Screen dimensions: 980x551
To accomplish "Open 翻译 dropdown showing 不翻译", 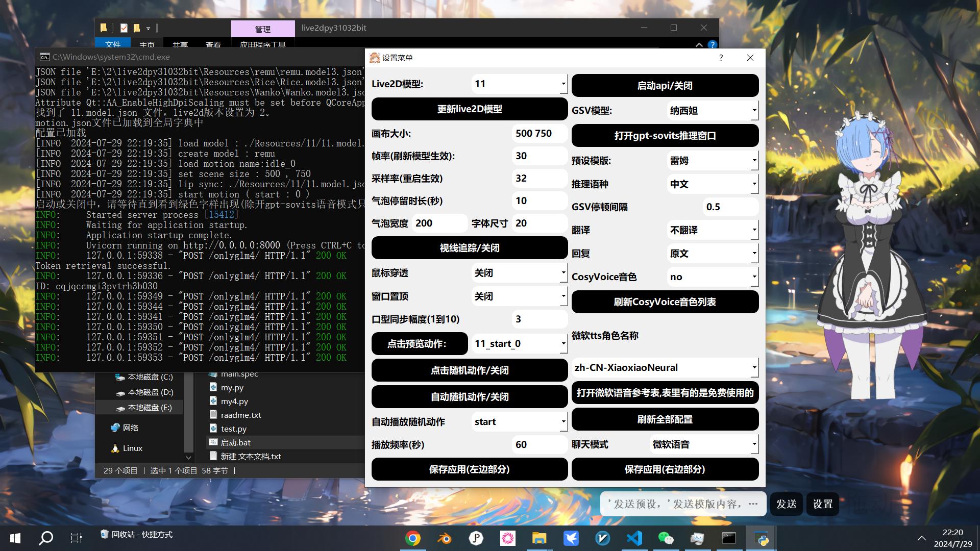I will pyautogui.click(x=713, y=230).
